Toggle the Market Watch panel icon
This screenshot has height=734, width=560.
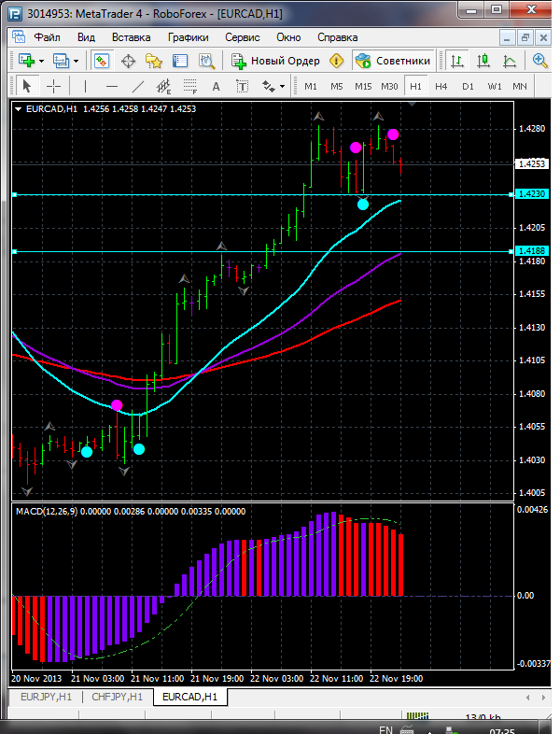pos(102,61)
